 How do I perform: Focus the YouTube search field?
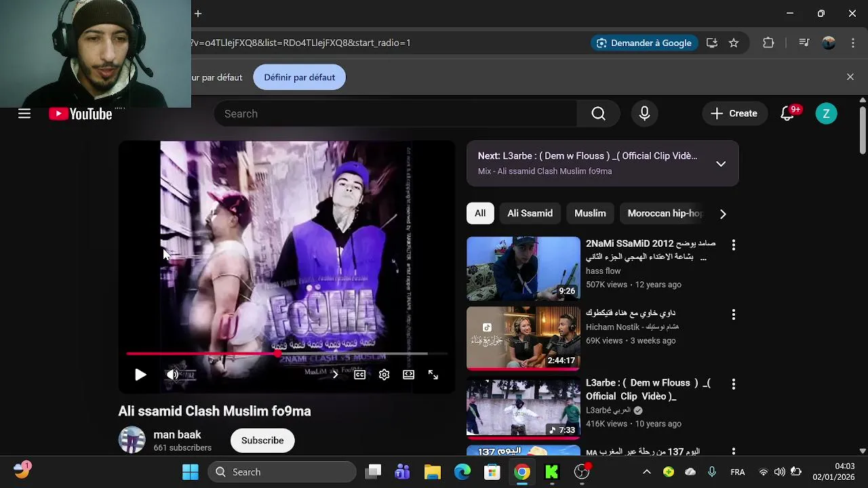click(395, 114)
